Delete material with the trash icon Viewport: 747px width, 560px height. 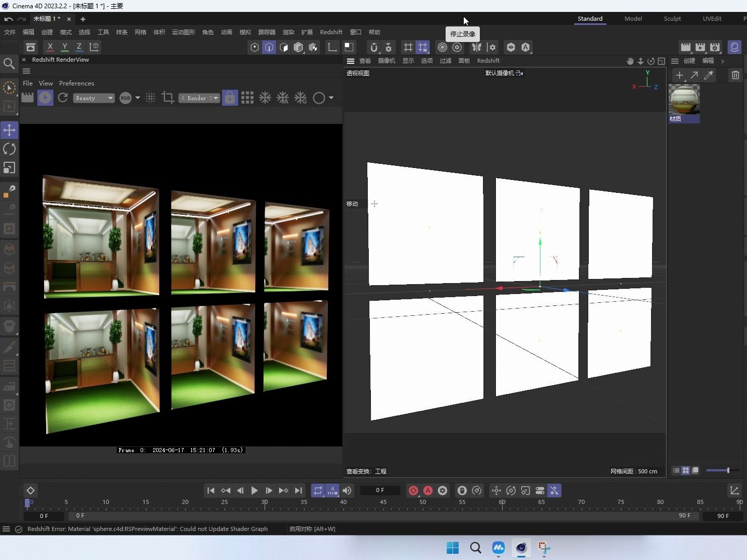(x=735, y=75)
